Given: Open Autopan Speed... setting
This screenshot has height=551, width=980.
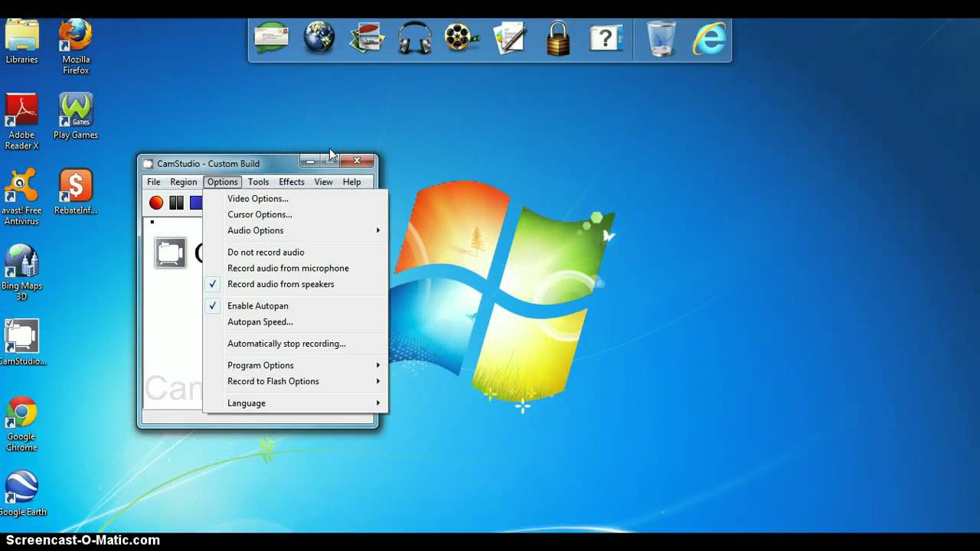Looking at the screenshot, I should (296, 321).
